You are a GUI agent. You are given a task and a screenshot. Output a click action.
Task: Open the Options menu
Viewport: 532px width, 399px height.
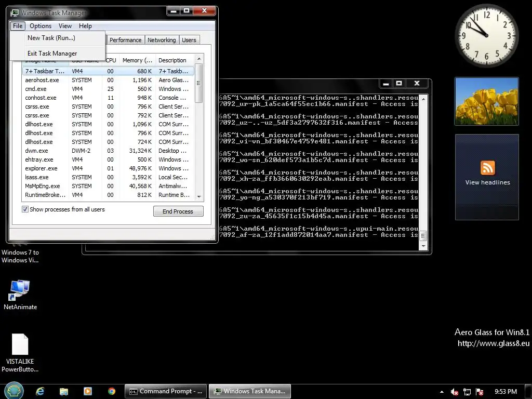point(41,26)
